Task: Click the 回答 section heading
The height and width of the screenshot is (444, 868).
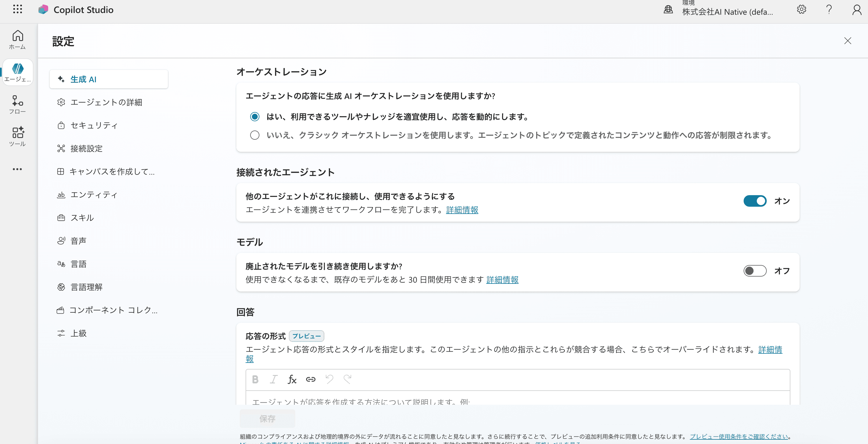Action: click(245, 312)
